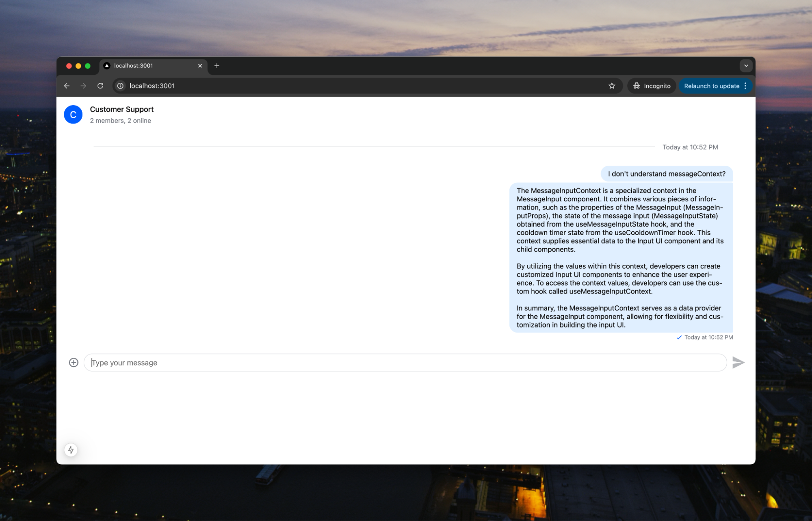View site information icon in address bar
Image resolution: width=812 pixels, height=521 pixels.
click(120, 86)
